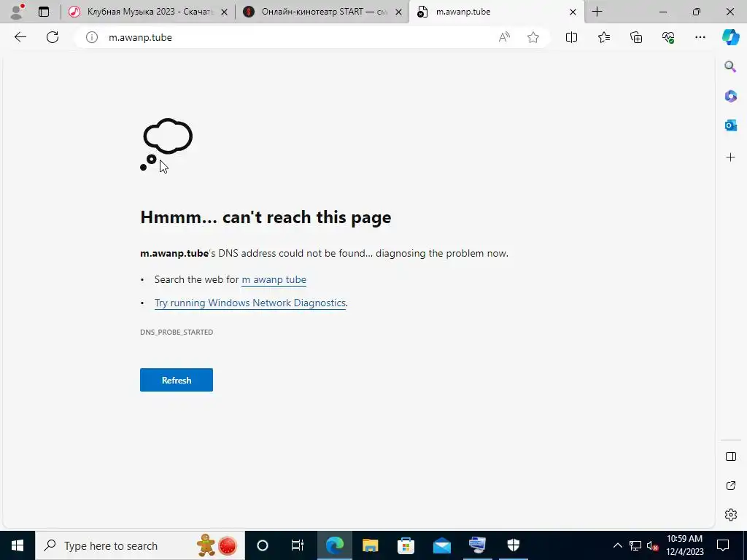Toggle the sidebar hide icon

(x=731, y=456)
